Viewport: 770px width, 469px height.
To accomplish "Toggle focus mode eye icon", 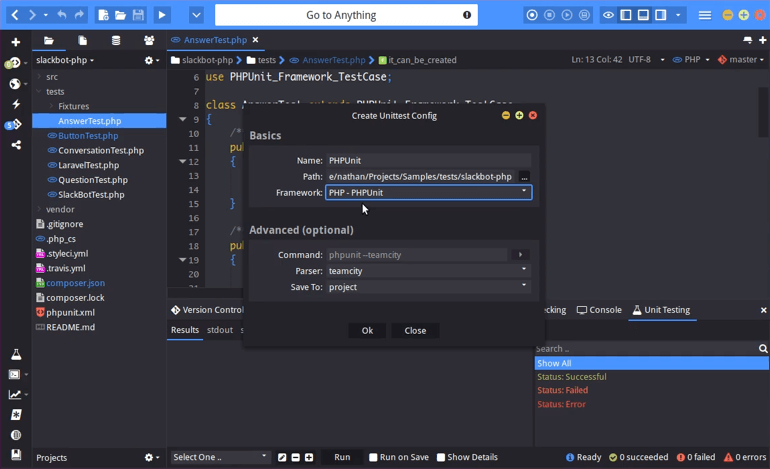I will pyautogui.click(x=608, y=15).
